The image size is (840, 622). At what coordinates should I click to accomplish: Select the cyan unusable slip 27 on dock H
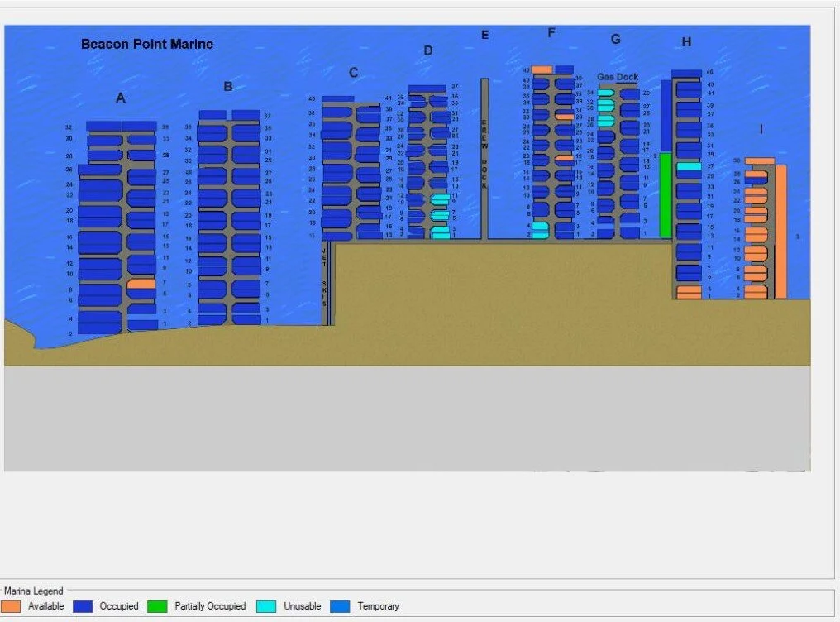pyautogui.click(x=689, y=166)
